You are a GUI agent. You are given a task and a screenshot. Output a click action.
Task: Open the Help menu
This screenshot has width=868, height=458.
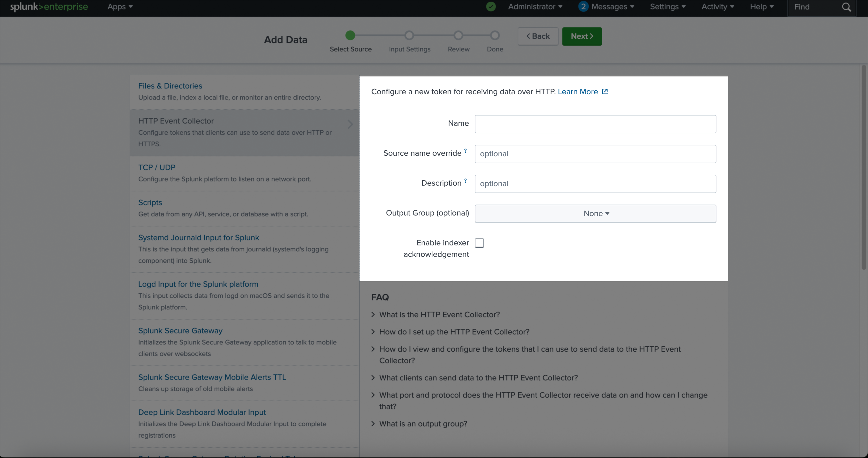pos(762,7)
